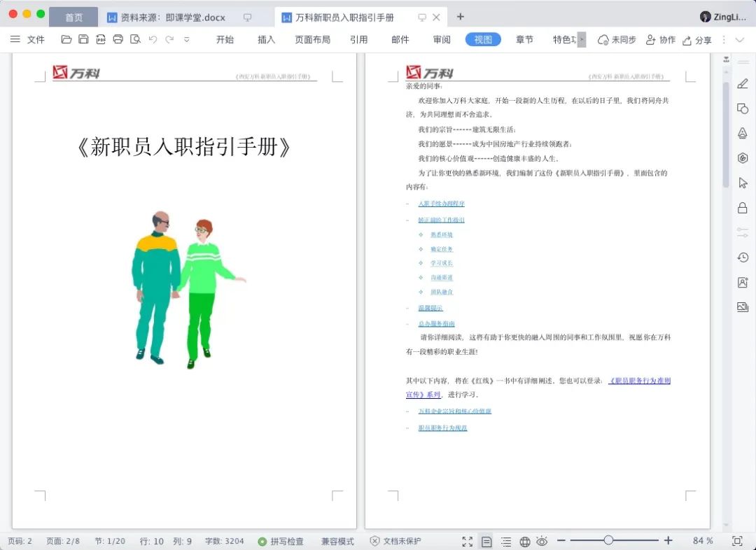Enter full screen view from status bar

coord(467,542)
